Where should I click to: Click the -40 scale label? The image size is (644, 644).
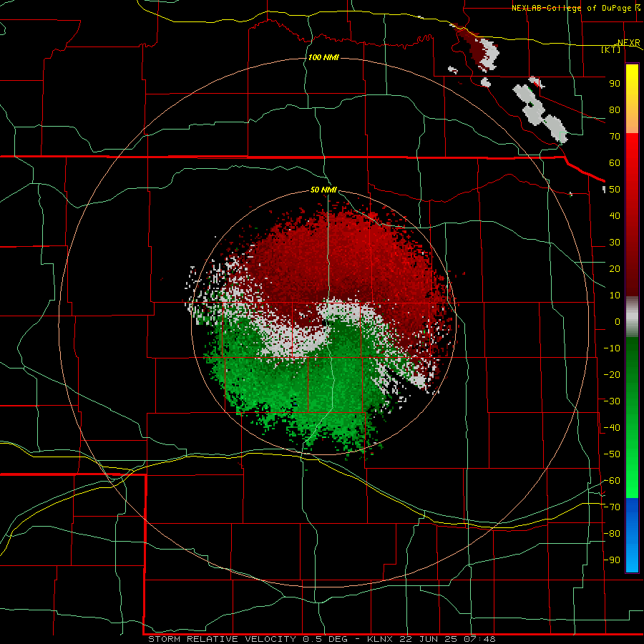point(612,428)
